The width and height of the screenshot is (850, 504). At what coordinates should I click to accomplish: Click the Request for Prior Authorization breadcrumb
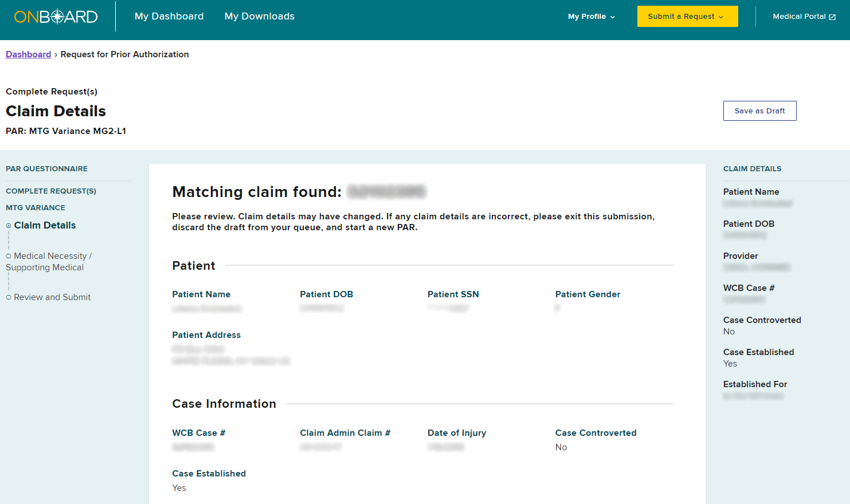pyautogui.click(x=124, y=54)
